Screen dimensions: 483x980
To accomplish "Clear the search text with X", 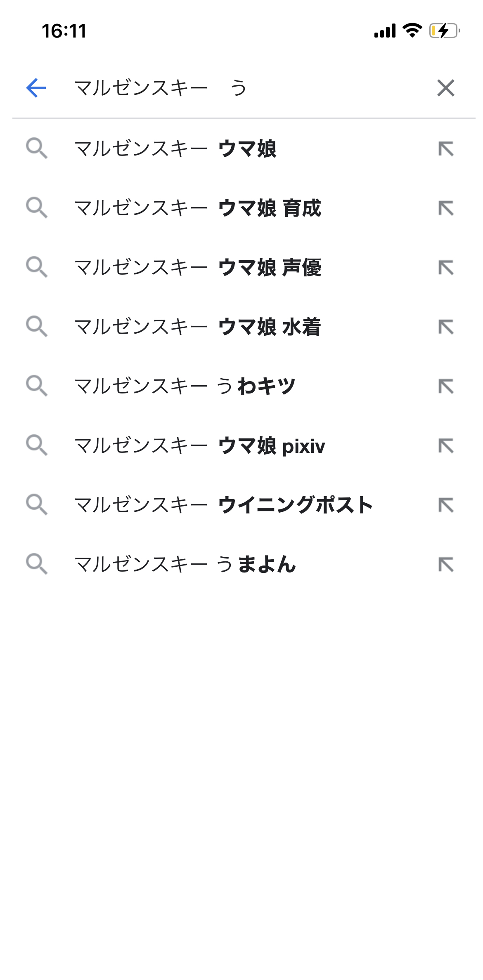I will pyautogui.click(x=445, y=88).
